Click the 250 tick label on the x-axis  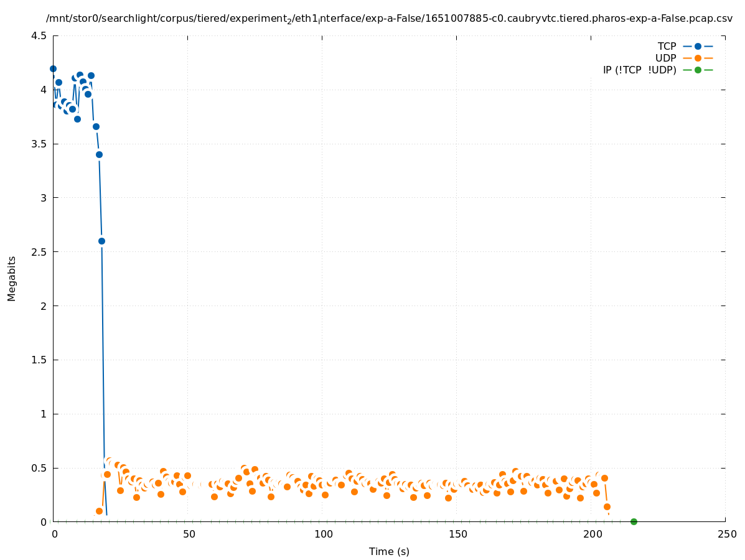click(x=726, y=534)
